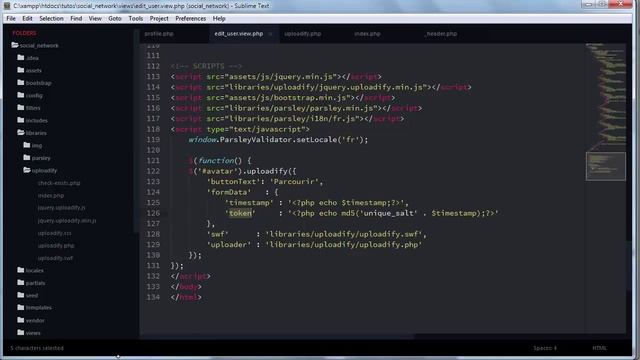Open the View menu

click(x=95, y=18)
